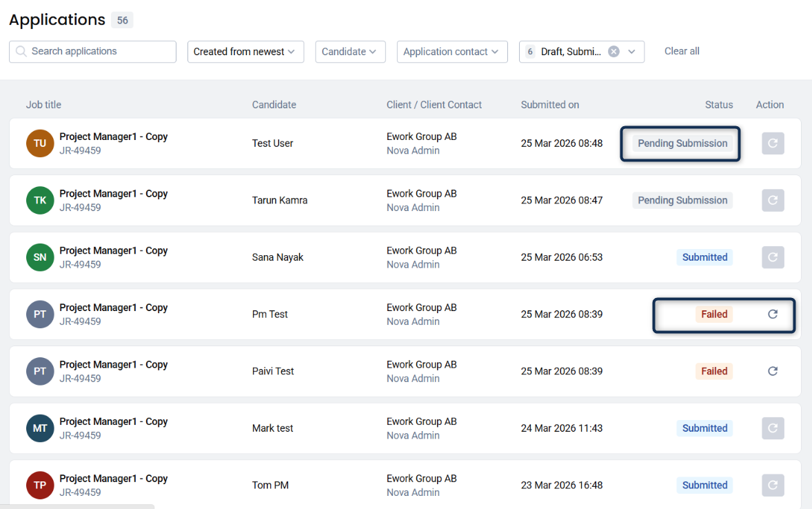
Task: Click Failed status for Paivi Test
Action: [x=713, y=372]
